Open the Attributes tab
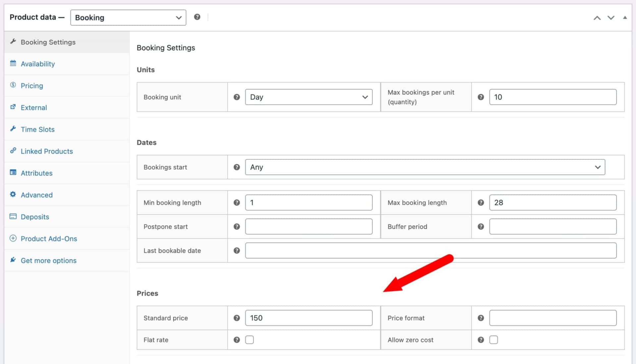The height and width of the screenshot is (364, 636). point(67,173)
